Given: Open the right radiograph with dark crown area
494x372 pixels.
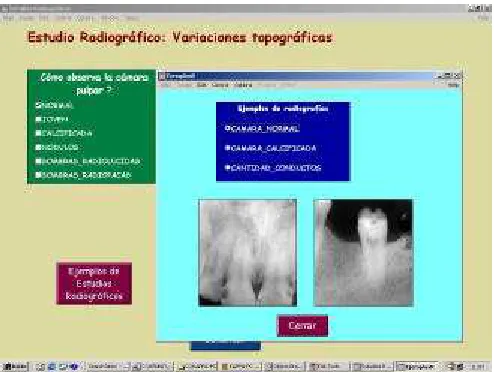Looking at the screenshot, I should [363, 253].
